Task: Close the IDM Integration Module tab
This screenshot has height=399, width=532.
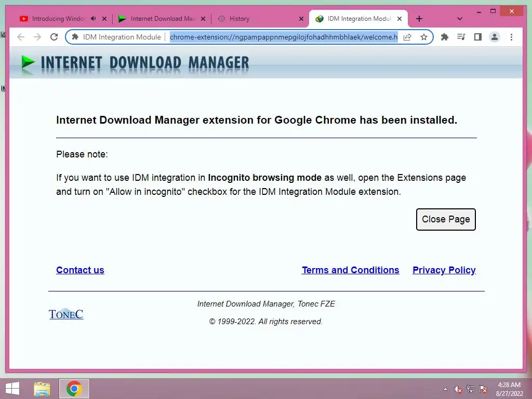Action: tap(400, 19)
